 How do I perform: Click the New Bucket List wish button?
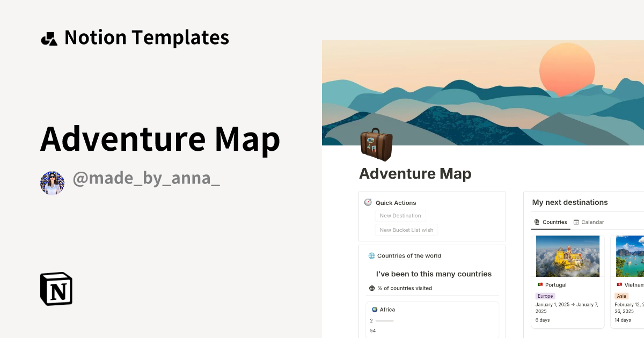click(x=406, y=230)
